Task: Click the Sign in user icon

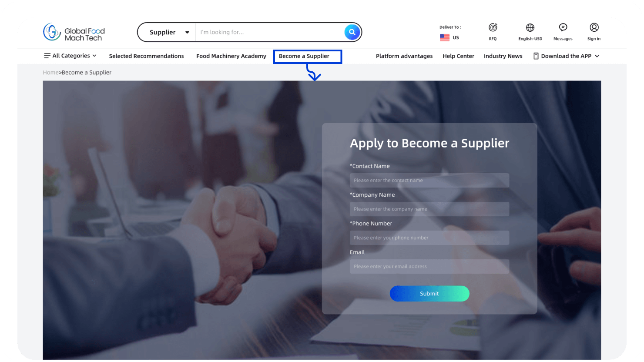Action: click(594, 27)
